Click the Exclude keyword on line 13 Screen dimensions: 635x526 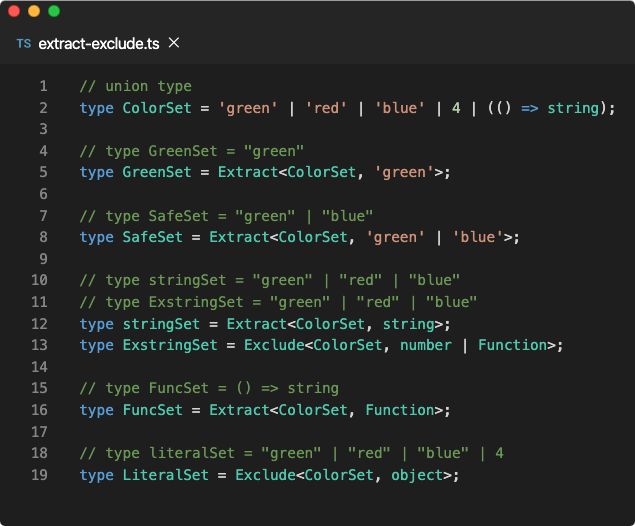[274, 345]
